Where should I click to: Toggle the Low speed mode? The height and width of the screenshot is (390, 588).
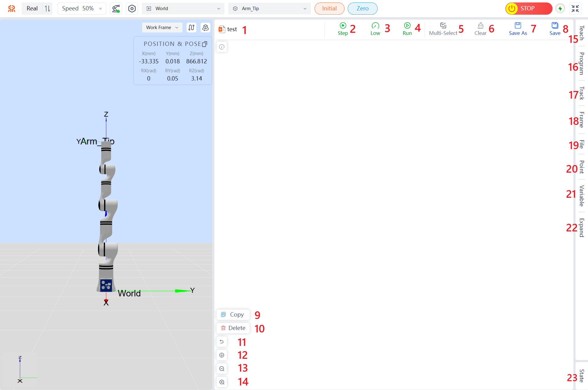(375, 29)
